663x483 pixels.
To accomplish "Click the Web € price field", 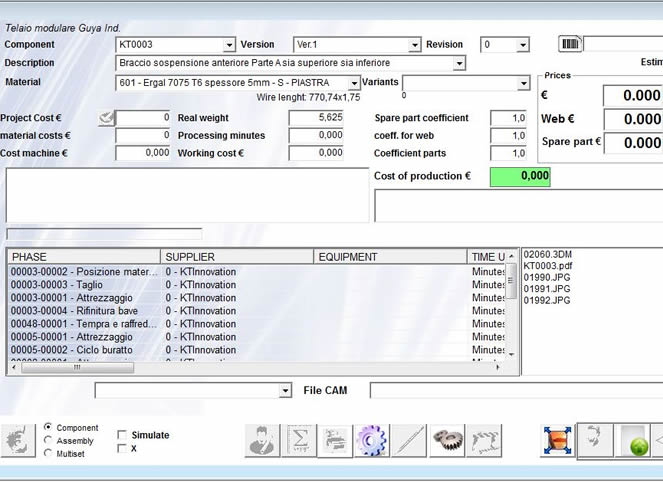I will pos(633,119).
